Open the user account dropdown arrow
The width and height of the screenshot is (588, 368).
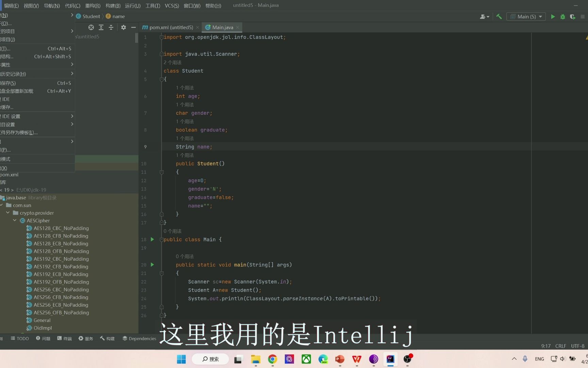(x=487, y=16)
